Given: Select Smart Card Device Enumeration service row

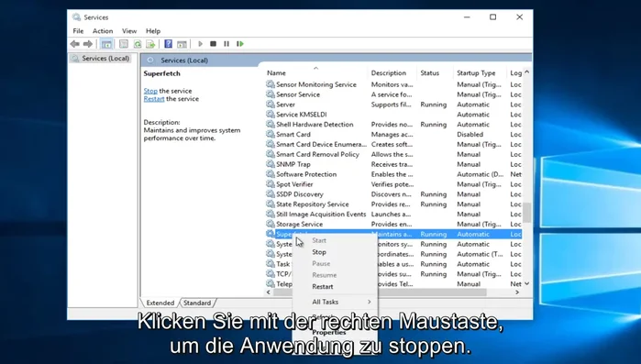Looking at the screenshot, I should pyautogui.click(x=392, y=144).
